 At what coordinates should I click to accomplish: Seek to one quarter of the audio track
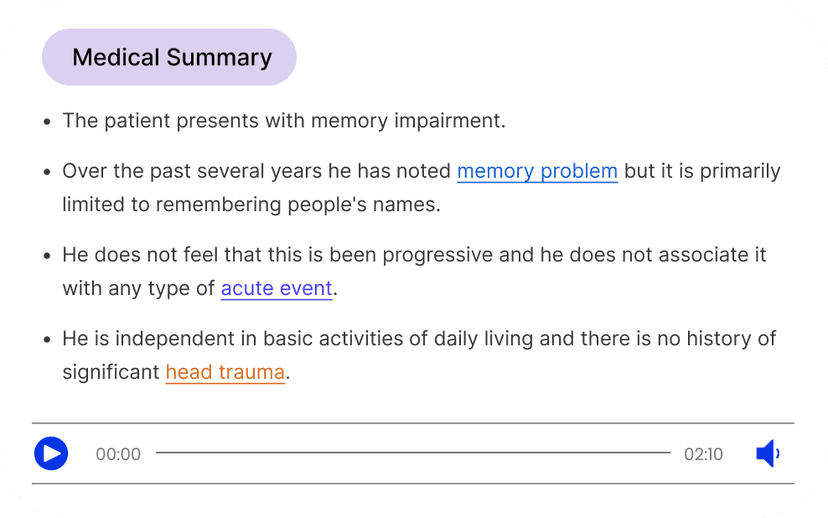pos(285,453)
